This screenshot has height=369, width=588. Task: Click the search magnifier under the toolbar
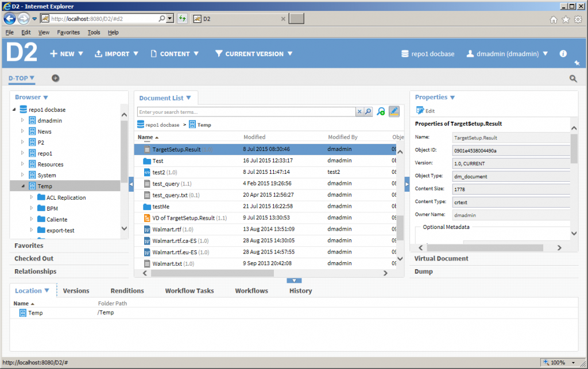pos(573,79)
